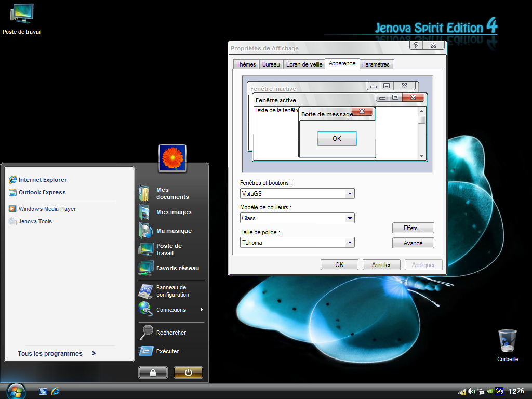Click the Avancé button
The width and height of the screenshot is (532, 399).
(413, 243)
